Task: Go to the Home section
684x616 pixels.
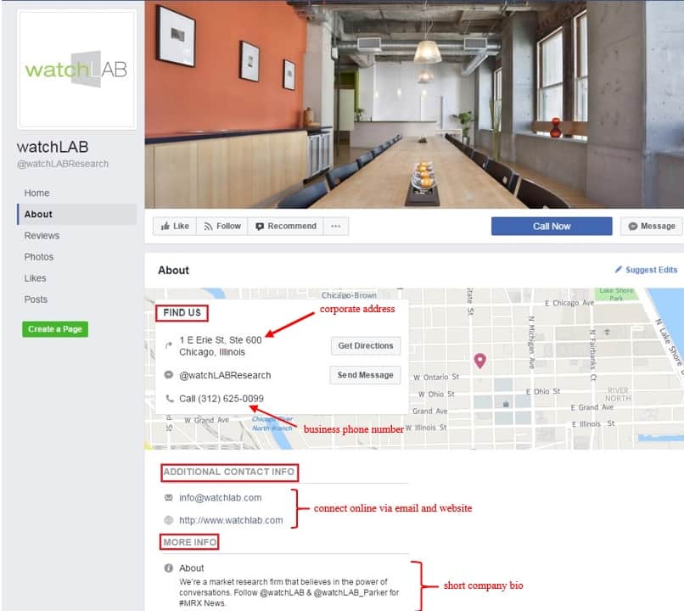Action: [x=36, y=193]
